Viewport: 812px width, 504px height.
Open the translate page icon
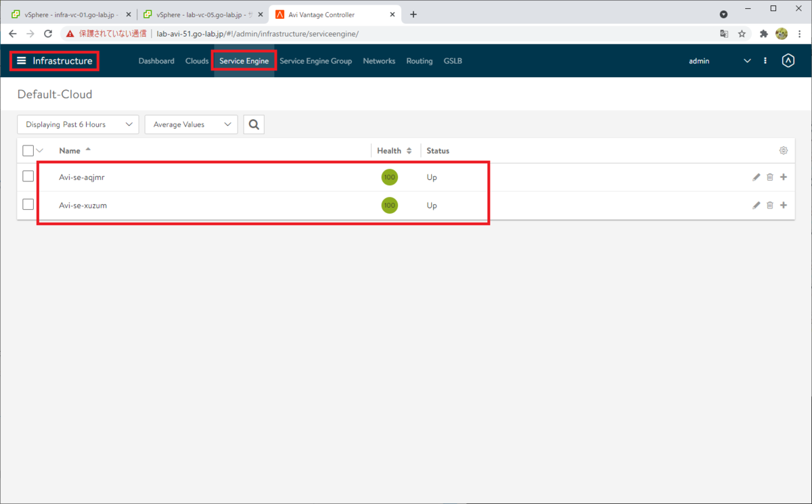724,33
